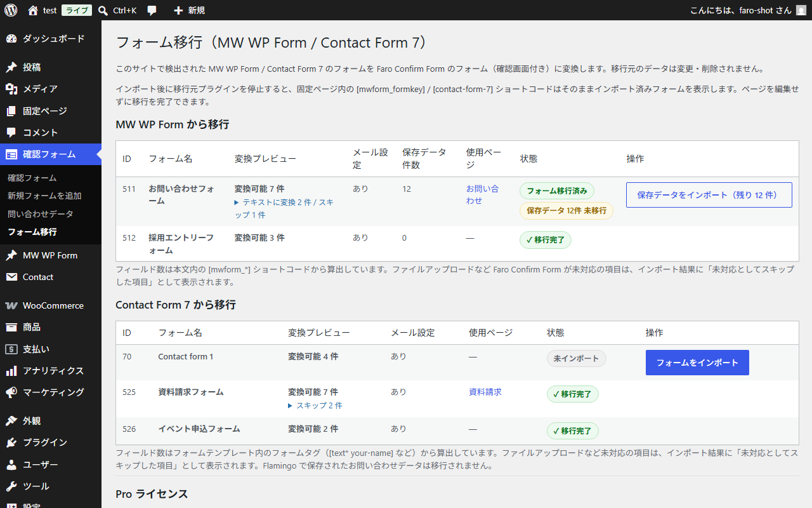
Task: Click the WooCommerce logo icon
Action: pyautogui.click(x=11, y=305)
